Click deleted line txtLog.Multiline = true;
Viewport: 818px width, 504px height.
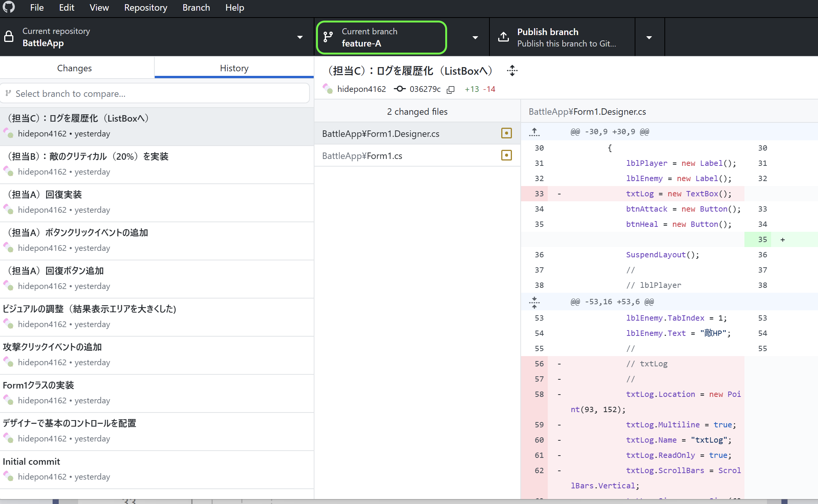(x=681, y=425)
